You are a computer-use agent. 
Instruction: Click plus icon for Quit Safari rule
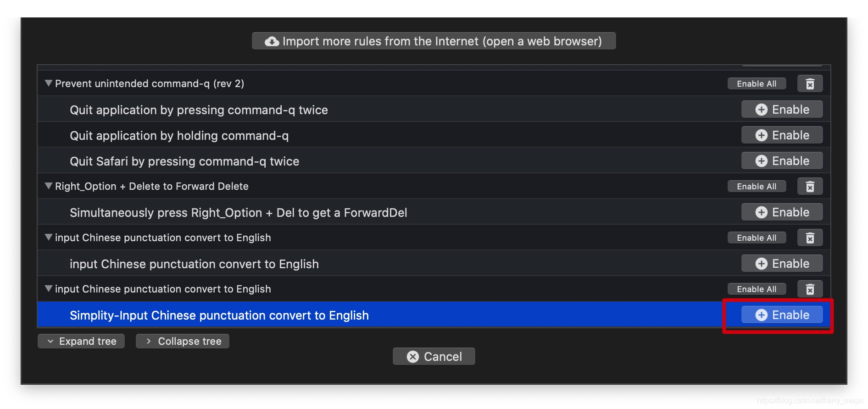(x=762, y=161)
